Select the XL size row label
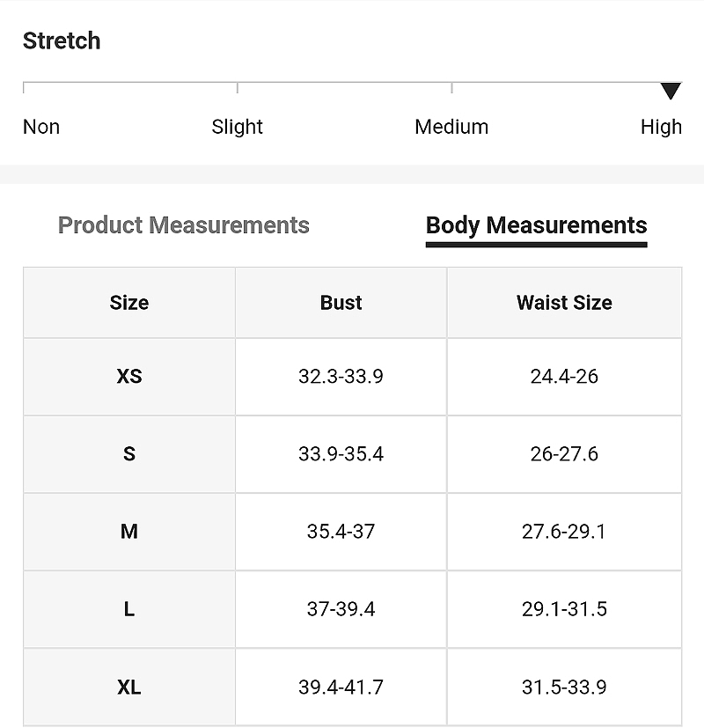The image size is (704, 728). [x=129, y=687]
